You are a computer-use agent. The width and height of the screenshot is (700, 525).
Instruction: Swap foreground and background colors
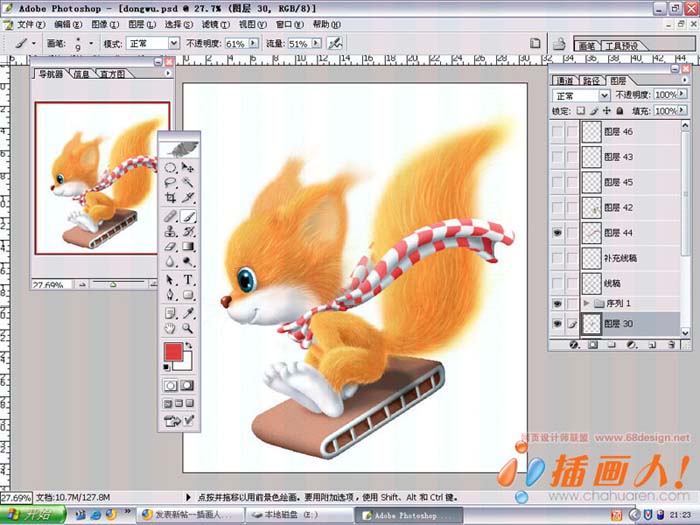click(x=189, y=346)
